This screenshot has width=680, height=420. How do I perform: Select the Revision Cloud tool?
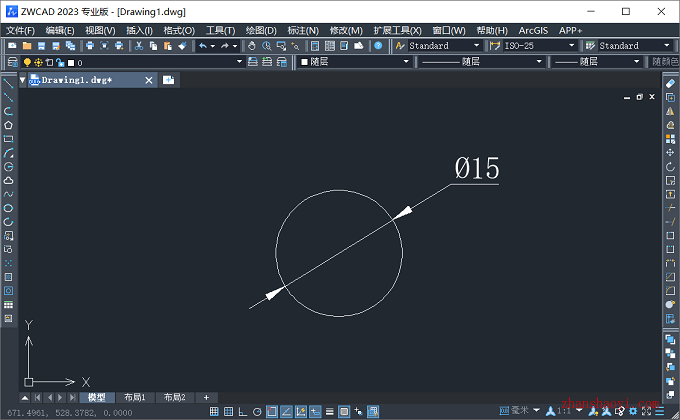coord(8,180)
